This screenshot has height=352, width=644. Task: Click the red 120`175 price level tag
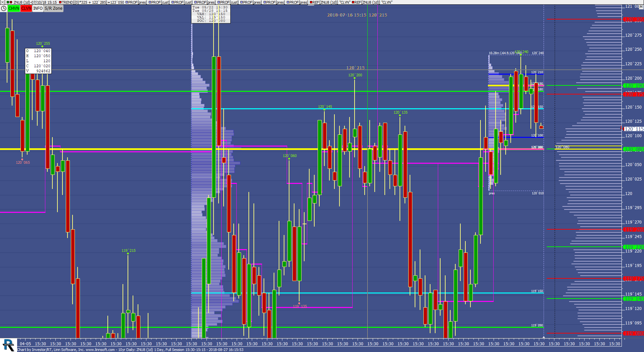tap(633, 94)
